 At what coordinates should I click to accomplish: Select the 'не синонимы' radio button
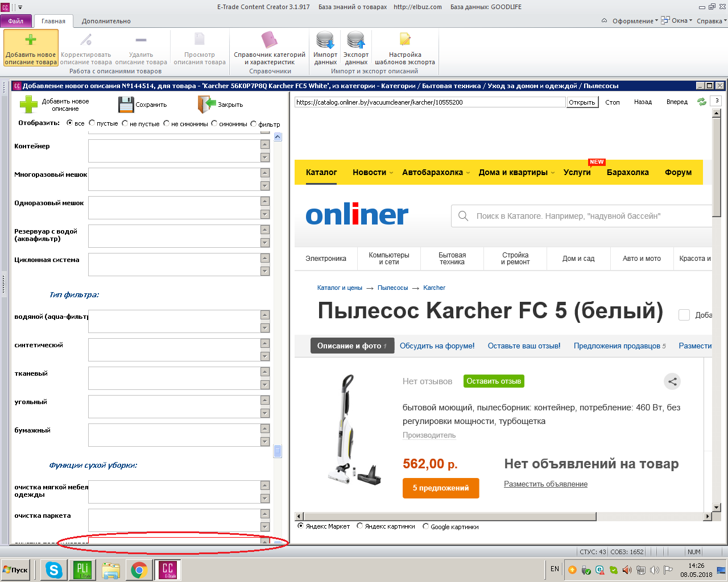[167, 123]
